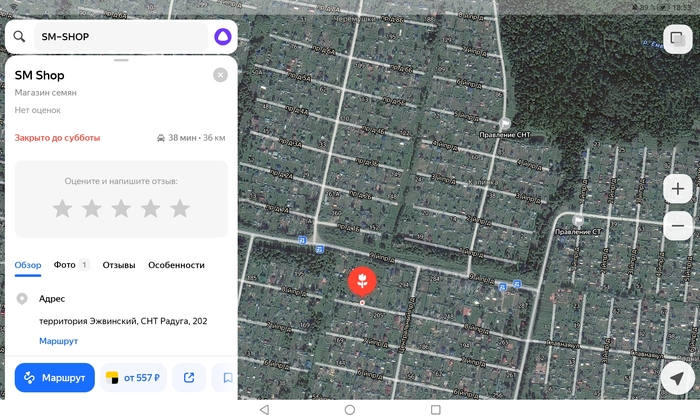Image resolution: width=700 pixels, height=420 pixels.
Task: Rate the shop three stars
Action: 121,208
